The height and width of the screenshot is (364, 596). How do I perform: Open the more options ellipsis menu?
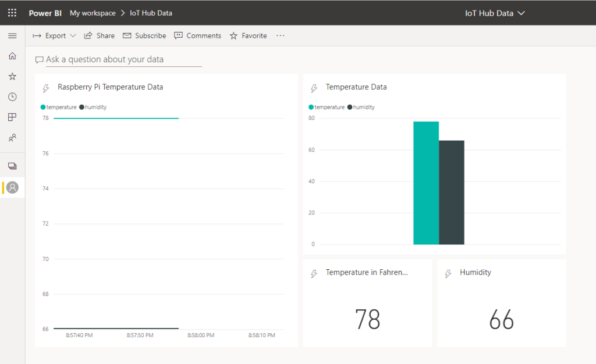[281, 36]
